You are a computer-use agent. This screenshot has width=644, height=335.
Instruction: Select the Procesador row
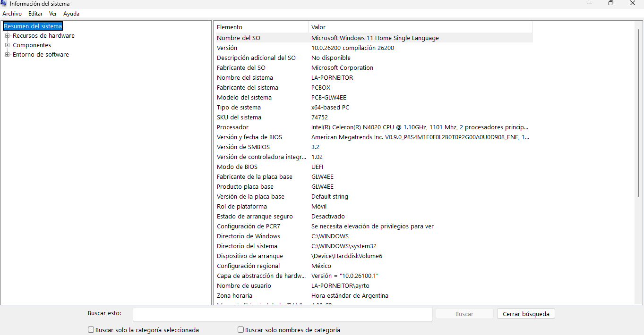374,127
